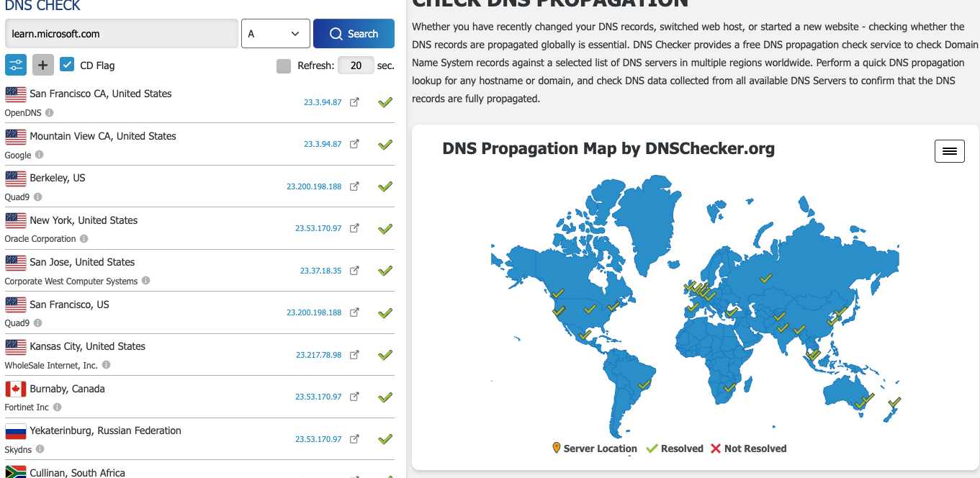Click the external link icon beside the OpenDNS result

pyautogui.click(x=354, y=102)
